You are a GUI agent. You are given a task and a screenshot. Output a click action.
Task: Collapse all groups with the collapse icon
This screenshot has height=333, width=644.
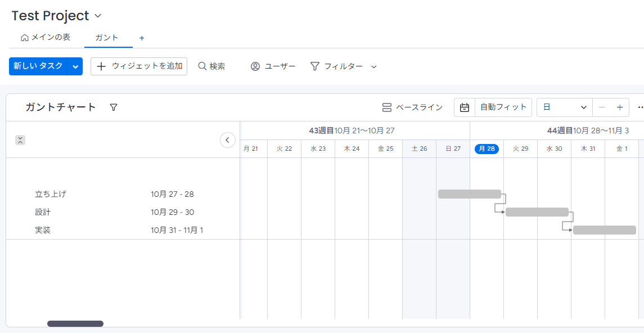tap(21, 140)
